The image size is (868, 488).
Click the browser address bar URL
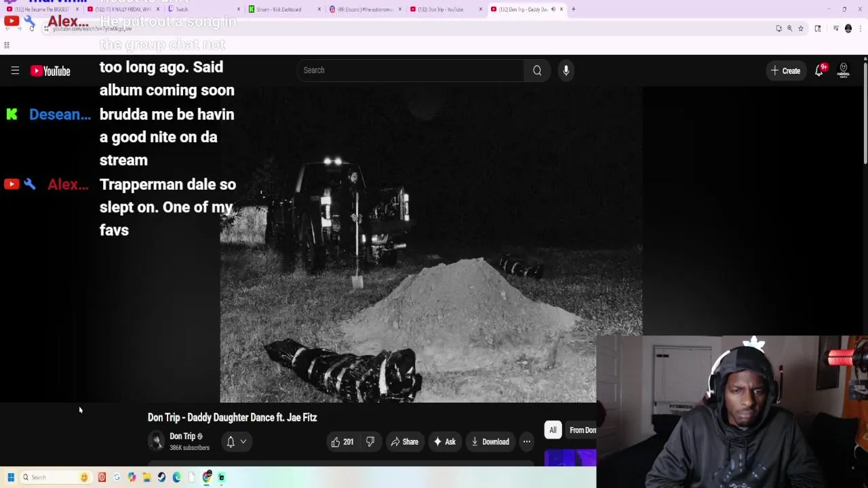click(x=92, y=28)
